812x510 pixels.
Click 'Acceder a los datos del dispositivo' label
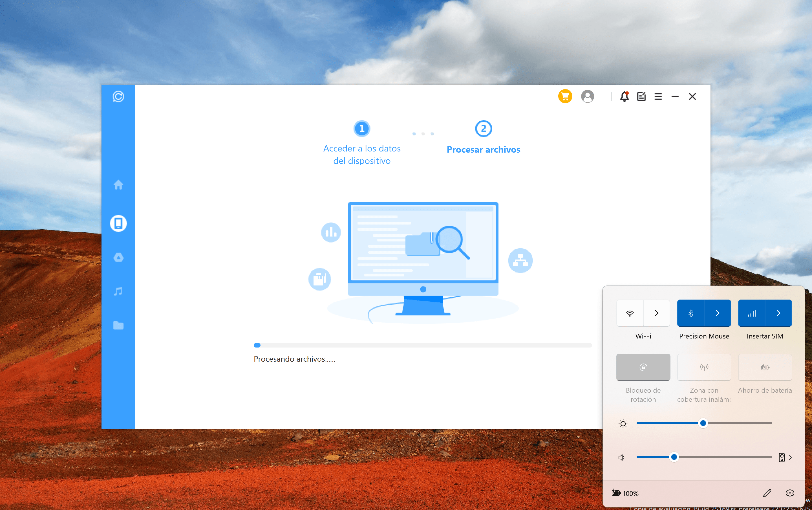[362, 155]
